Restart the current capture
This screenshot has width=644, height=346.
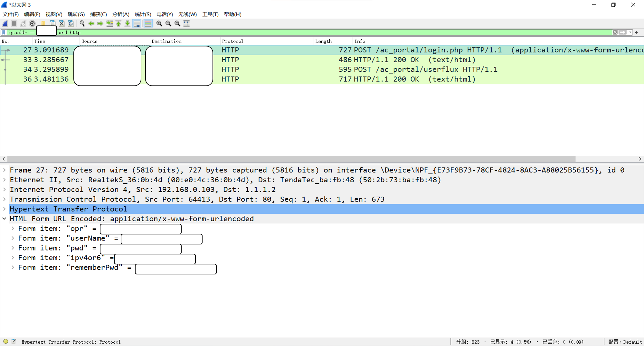pyautogui.click(x=23, y=24)
